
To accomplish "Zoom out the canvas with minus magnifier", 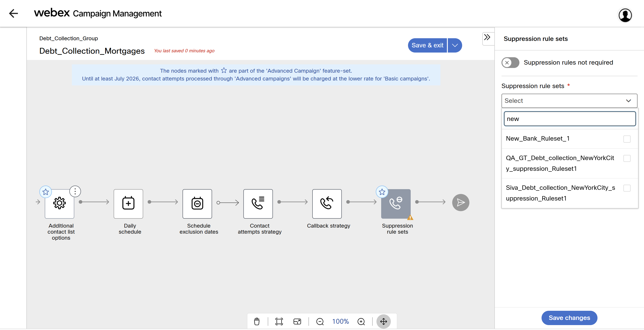I will point(320,321).
